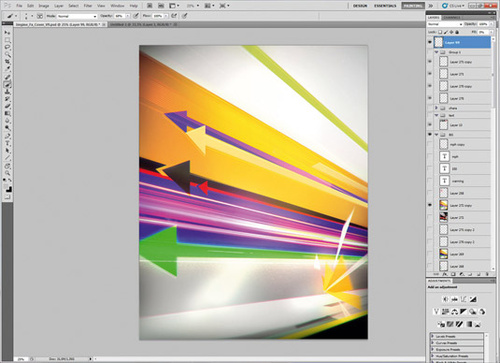The width and height of the screenshot is (500, 363).
Task: Open the layer blend mode Normal dropdown
Action: coord(445,24)
